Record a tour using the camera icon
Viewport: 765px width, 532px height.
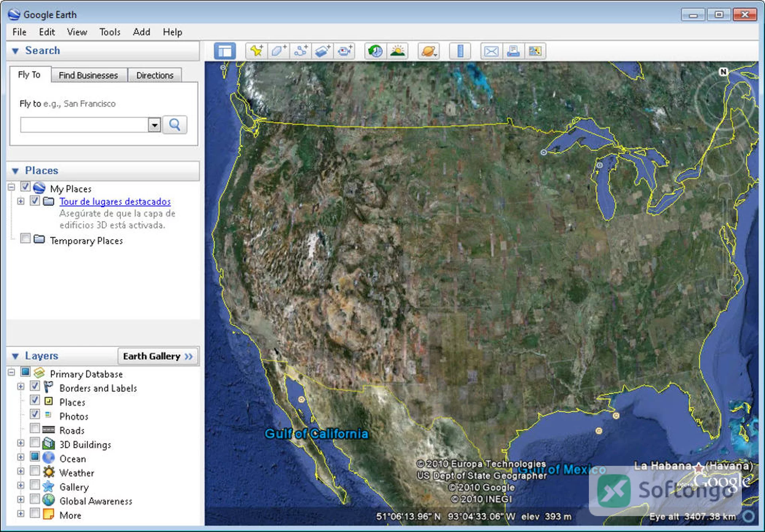tap(344, 51)
